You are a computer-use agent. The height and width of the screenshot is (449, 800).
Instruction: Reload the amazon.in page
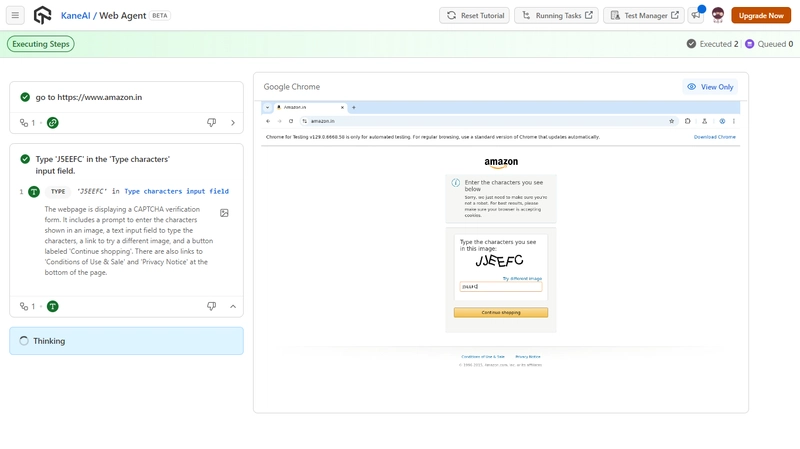pos(291,121)
